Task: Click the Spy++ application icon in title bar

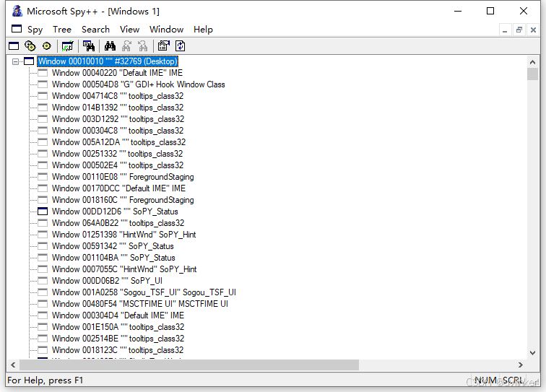Action: click(x=17, y=11)
